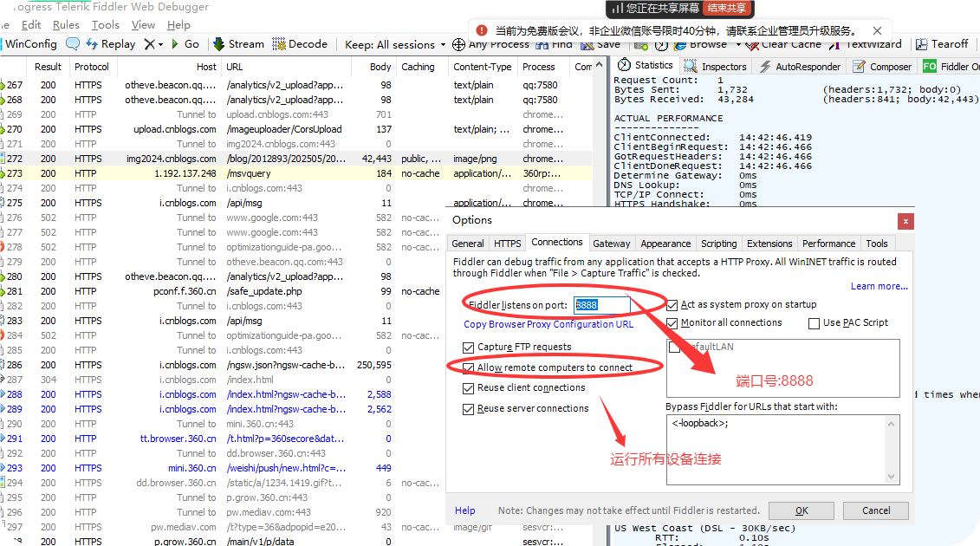Click the screenshot camera toolbar icon
The height and width of the screenshot is (546, 980).
point(640,46)
